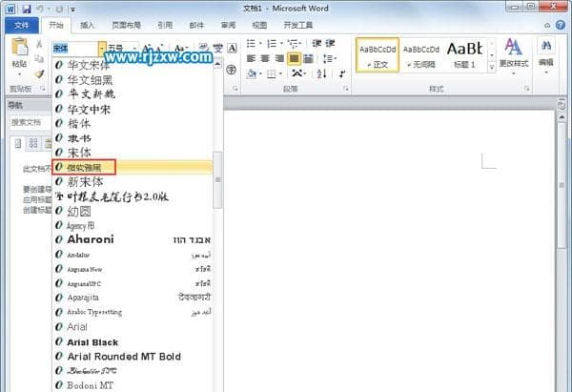Click the Bullets list icon
The image size is (572, 392).
251,44
